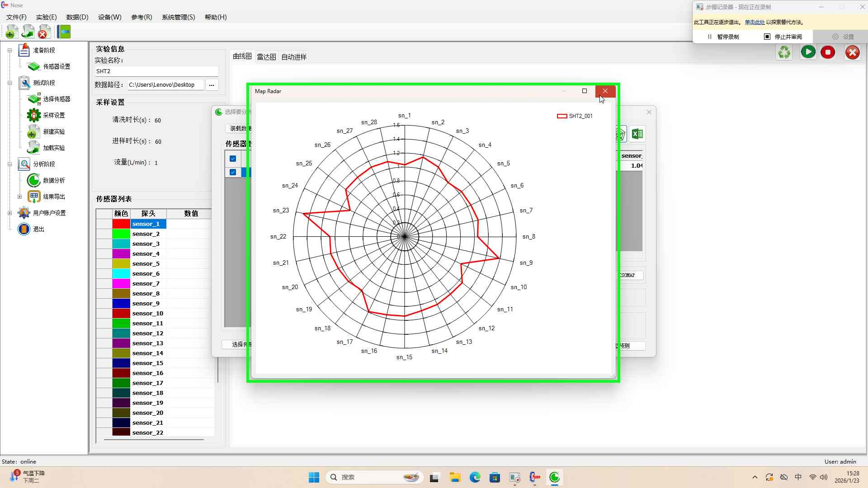Click the red color swatch for sensor_1
The image size is (868, 488).
tap(121, 224)
